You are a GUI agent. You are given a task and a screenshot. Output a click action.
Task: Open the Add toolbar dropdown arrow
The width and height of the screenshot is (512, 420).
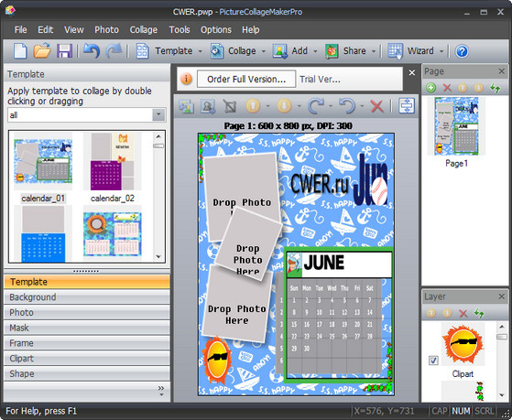coord(315,51)
